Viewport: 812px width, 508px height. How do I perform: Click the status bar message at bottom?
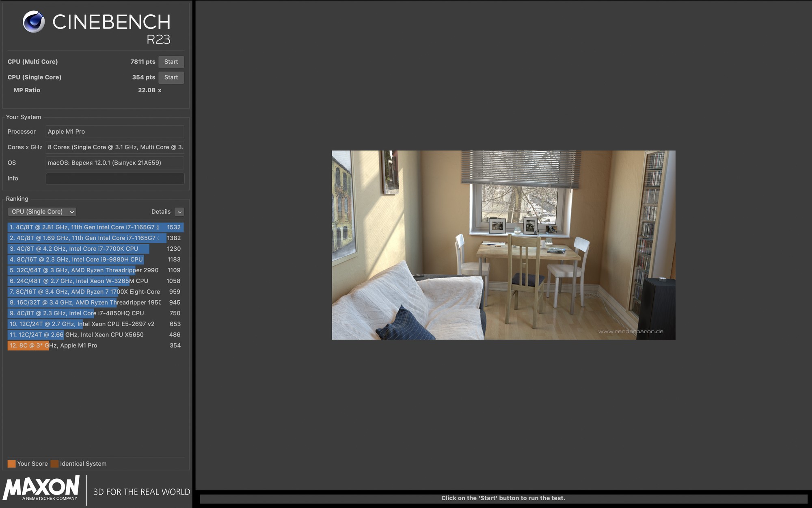(x=503, y=498)
